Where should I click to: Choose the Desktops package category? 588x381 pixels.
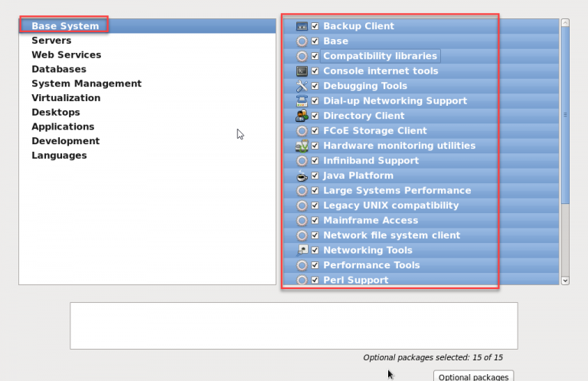point(56,112)
